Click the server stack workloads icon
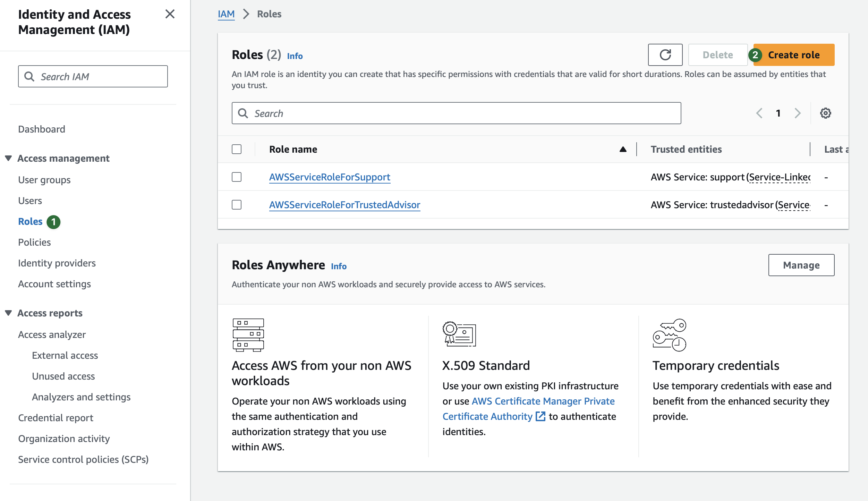The height and width of the screenshot is (501, 868). point(248,335)
